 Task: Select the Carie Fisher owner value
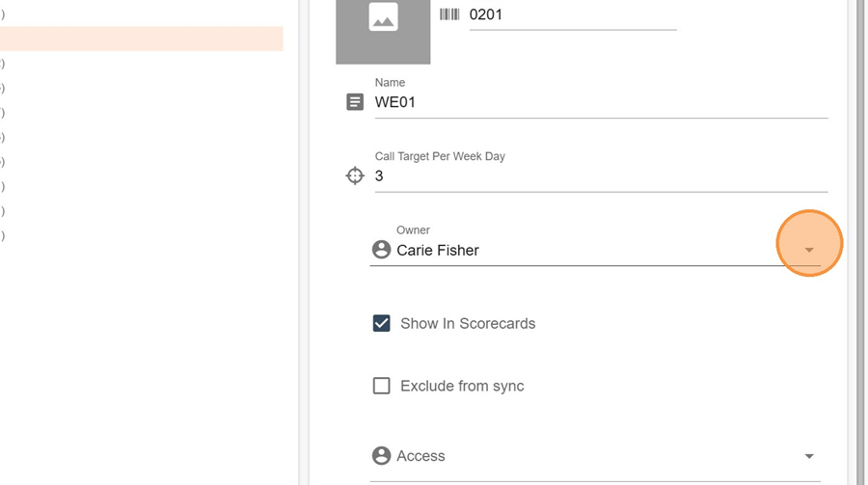click(438, 250)
